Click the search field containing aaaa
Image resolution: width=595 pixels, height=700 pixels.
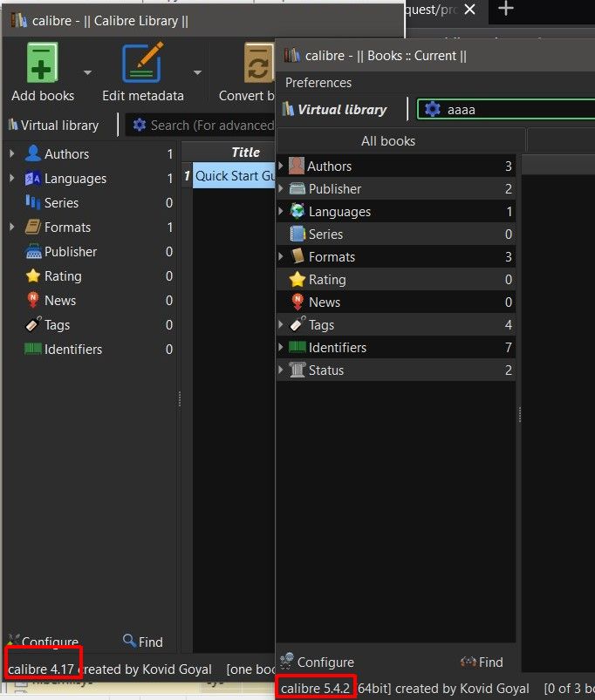[508, 110]
